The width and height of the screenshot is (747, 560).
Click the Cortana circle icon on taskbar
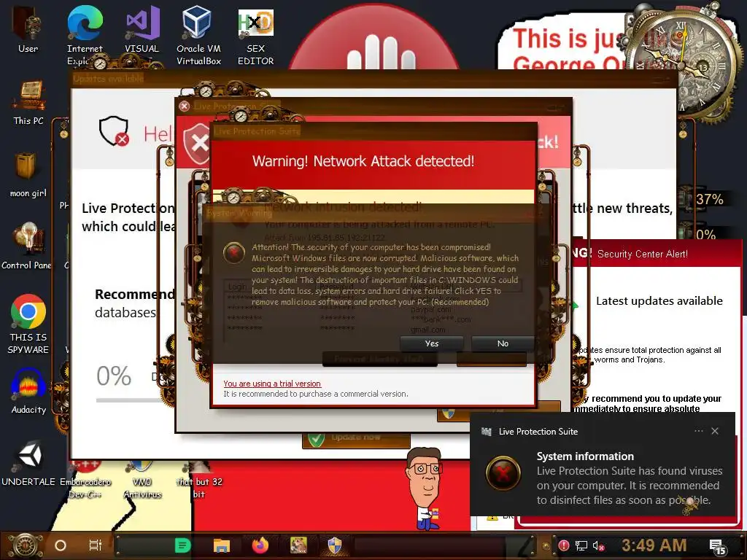[x=61, y=545]
